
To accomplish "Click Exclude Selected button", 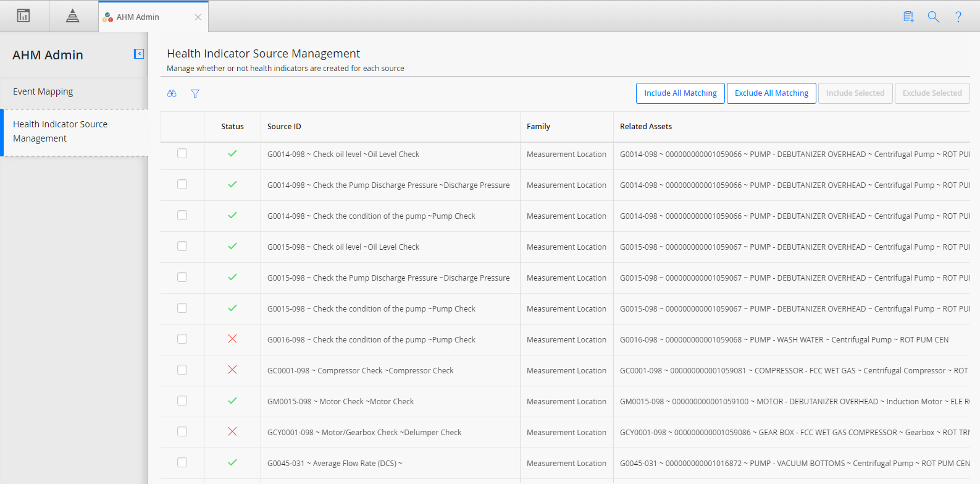I will (932, 93).
